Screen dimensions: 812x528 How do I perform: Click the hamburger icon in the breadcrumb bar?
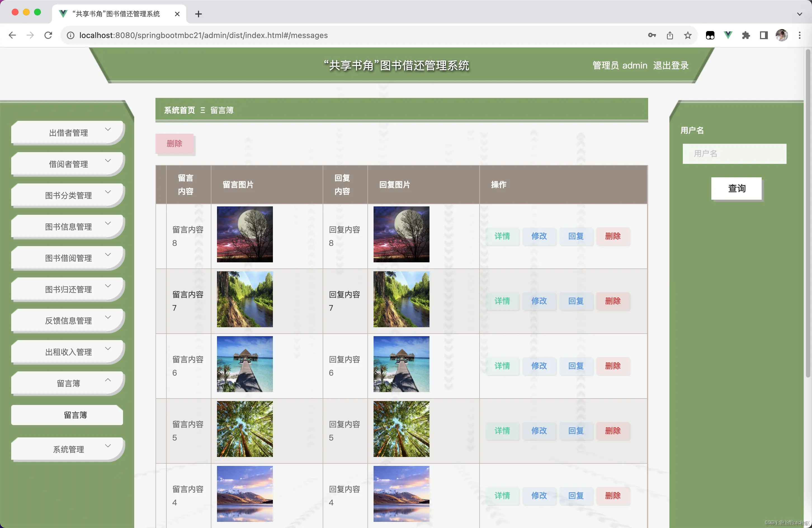coord(203,110)
